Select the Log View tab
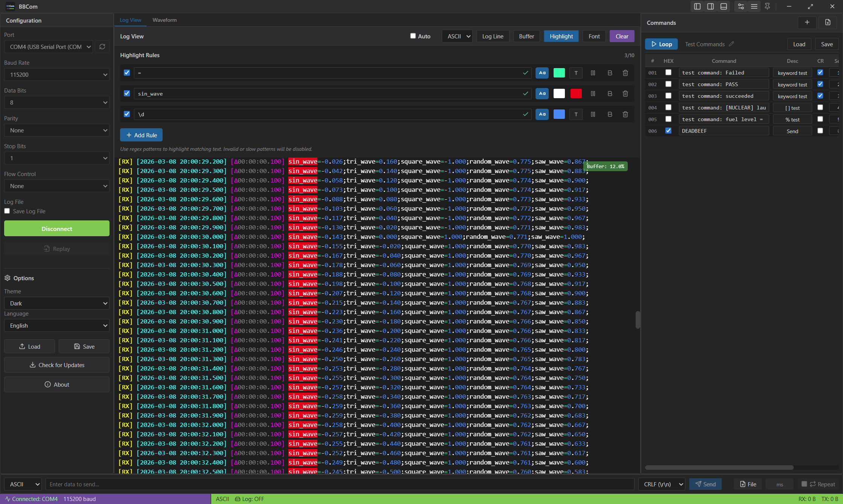 130,20
